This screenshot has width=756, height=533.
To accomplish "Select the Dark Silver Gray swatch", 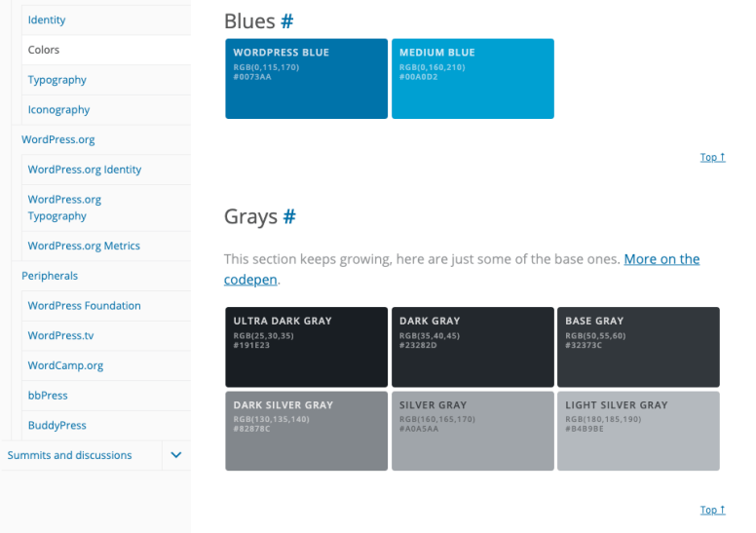I will click(307, 431).
